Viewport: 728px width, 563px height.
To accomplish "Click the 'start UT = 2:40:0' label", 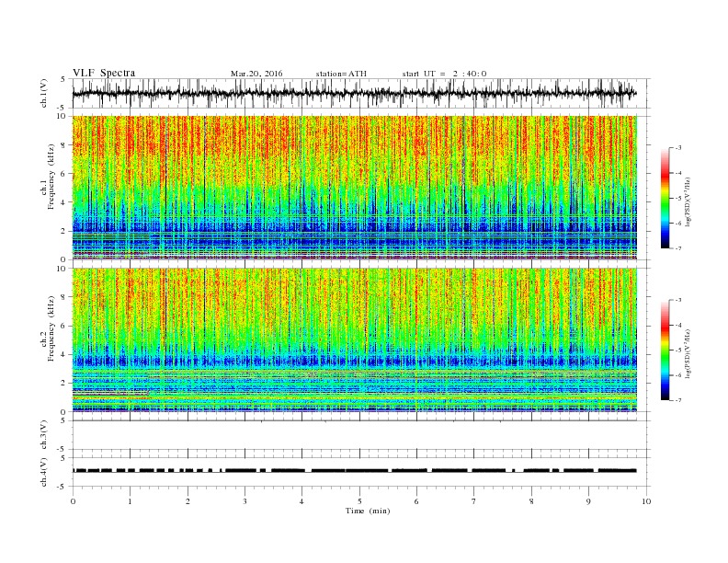I will point(444,74).
